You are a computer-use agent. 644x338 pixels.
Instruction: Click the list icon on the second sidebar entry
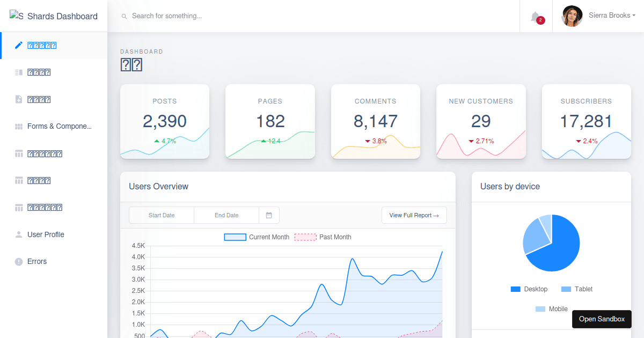tap(19, 72)
